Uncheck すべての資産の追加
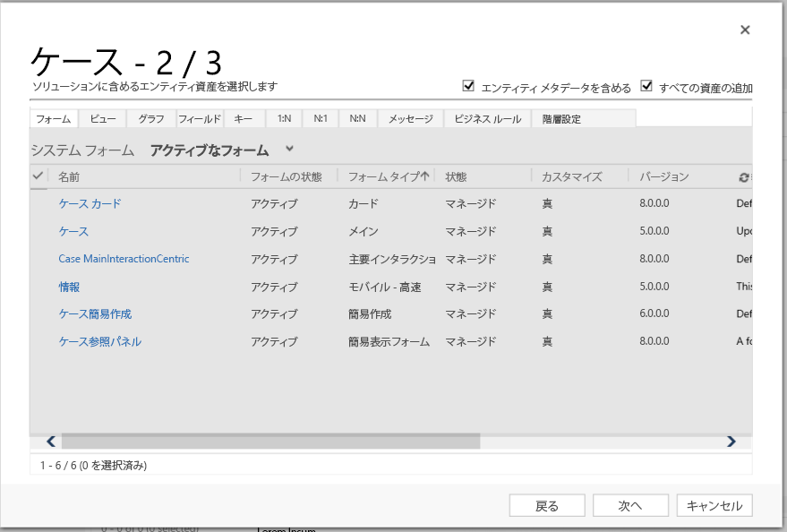Screen dimensions: 787x532 coord(646,85)
